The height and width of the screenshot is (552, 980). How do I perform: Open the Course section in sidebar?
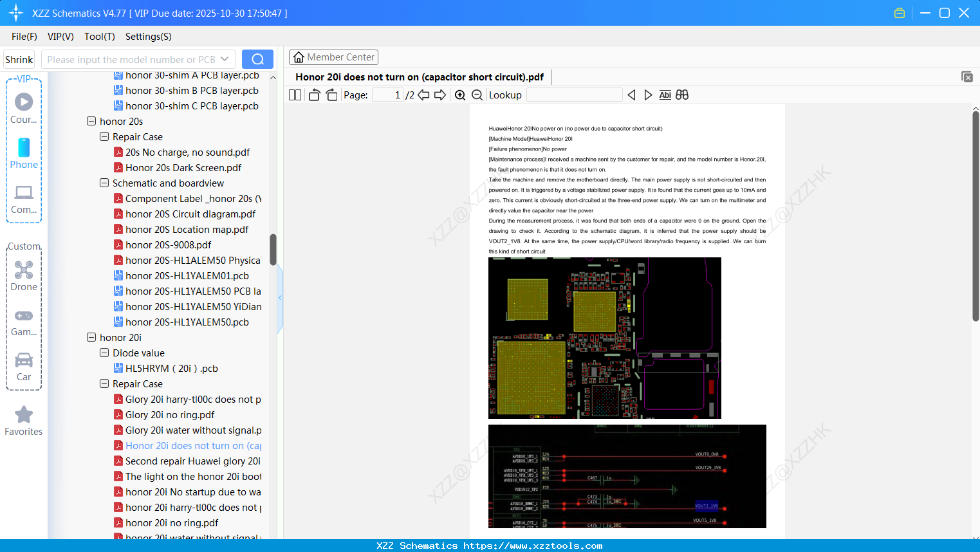[x=24, y=109]
